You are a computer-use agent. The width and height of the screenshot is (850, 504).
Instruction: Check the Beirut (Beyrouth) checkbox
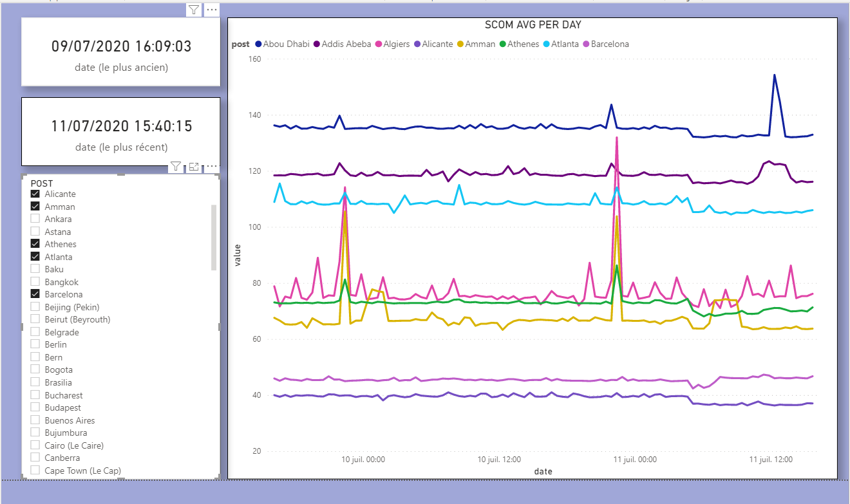[x=35, y=319]
